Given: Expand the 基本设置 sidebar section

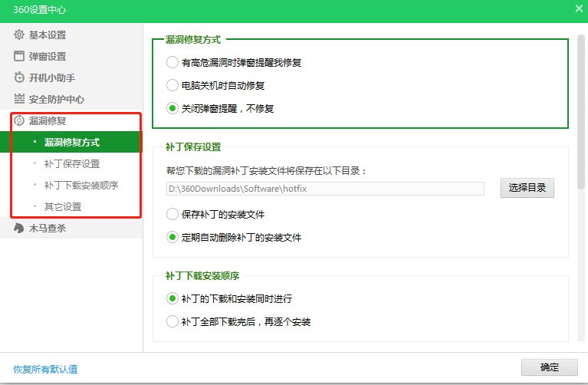Looking at the screenshot, I should (x=48, y=35).
